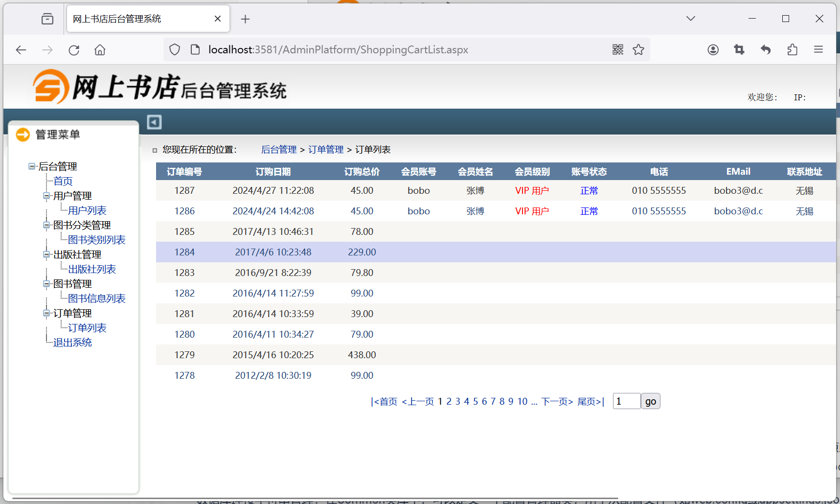
Task: Collapse the sidebar with the arrow icon
Action: point(154,122)
